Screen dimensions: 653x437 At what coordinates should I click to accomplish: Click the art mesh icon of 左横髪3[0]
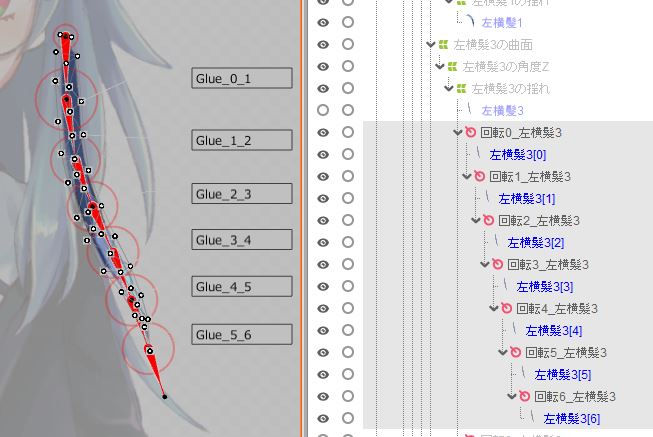(x=479, y=154)
